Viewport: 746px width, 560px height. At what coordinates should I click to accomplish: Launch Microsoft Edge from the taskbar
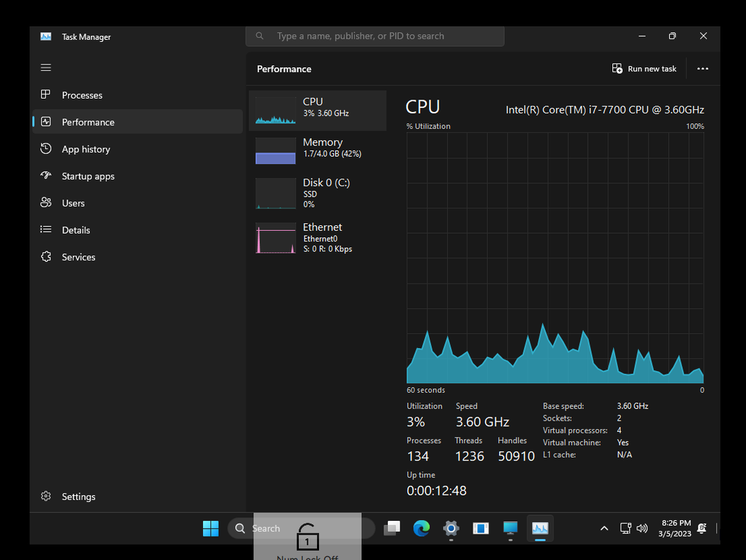(x=421, y=528)
